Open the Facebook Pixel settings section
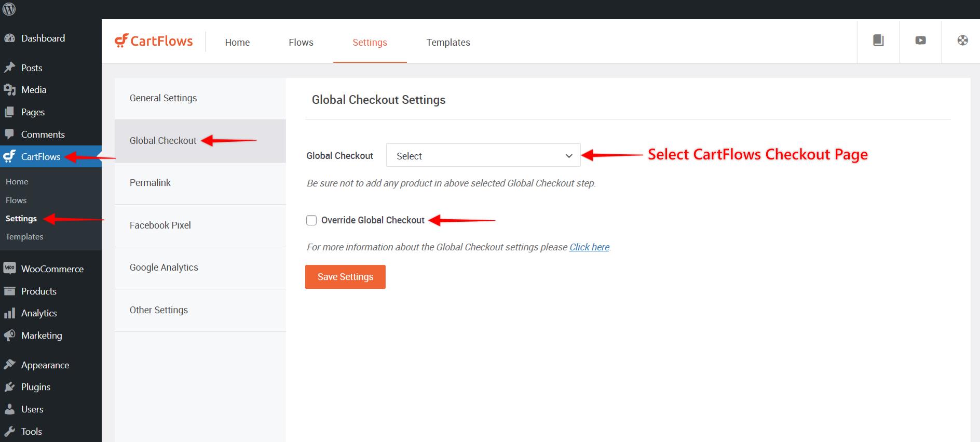The image size is (980, 442). pos(160,225)
